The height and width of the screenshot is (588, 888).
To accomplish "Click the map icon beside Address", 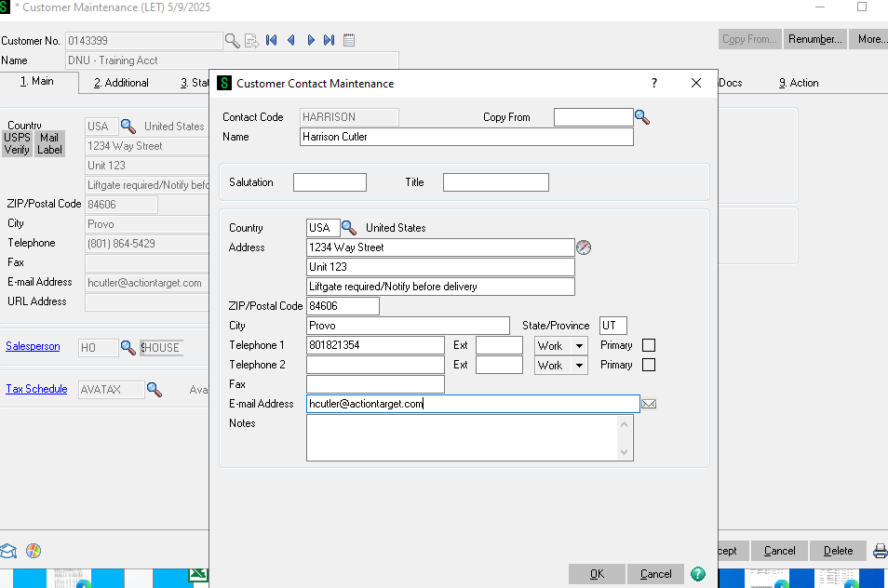I will coord(584,247).
